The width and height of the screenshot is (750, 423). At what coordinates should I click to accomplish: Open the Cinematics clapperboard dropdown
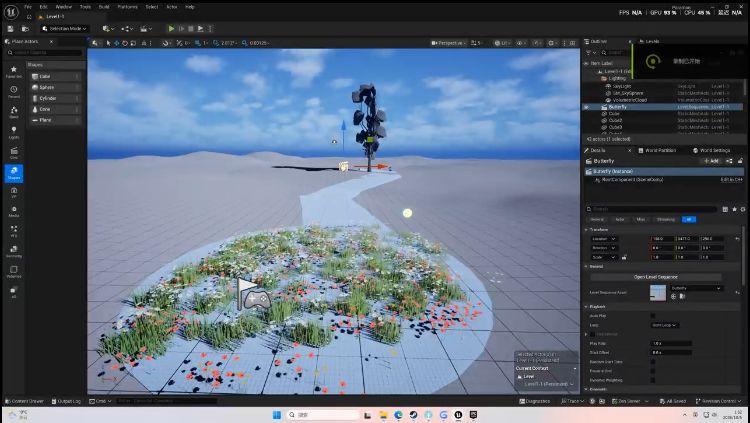tap(145, 29)
